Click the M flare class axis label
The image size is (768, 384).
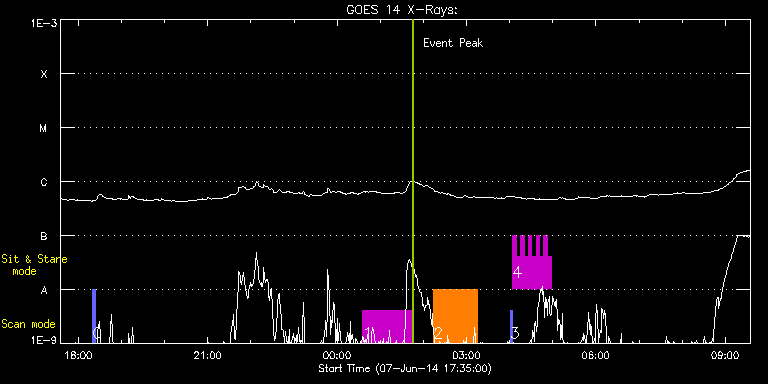pyautogui.click(x=44, y=128)
